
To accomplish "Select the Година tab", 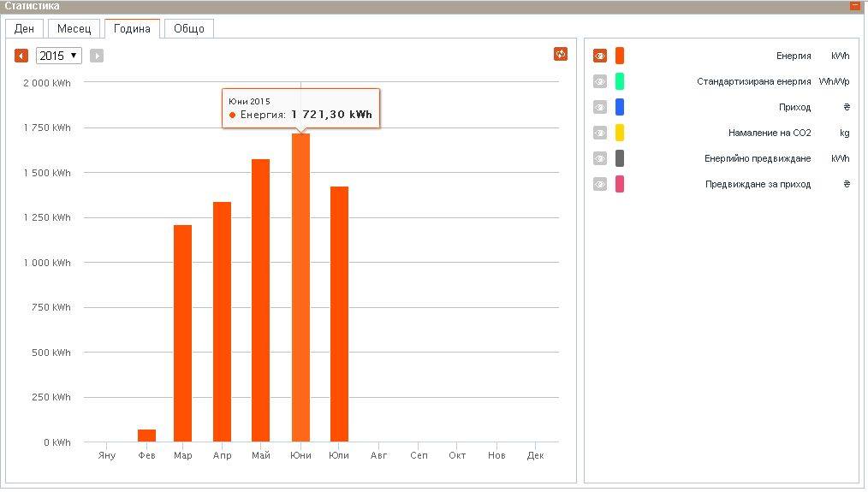I will (132, 28).
